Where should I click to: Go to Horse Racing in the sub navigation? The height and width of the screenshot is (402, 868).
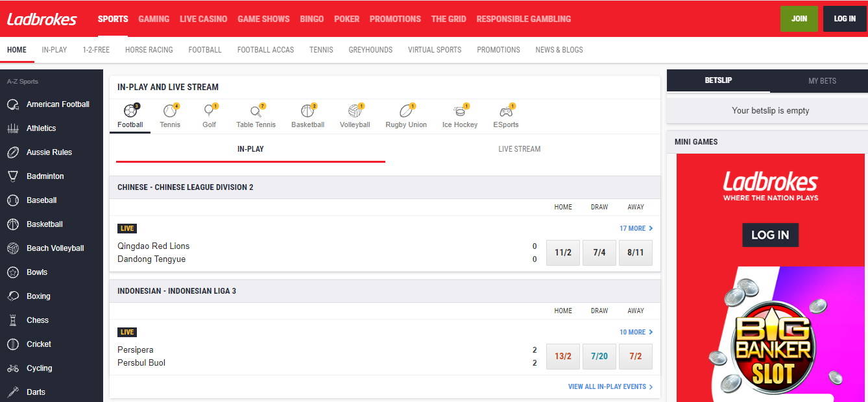tap(149, 50)
